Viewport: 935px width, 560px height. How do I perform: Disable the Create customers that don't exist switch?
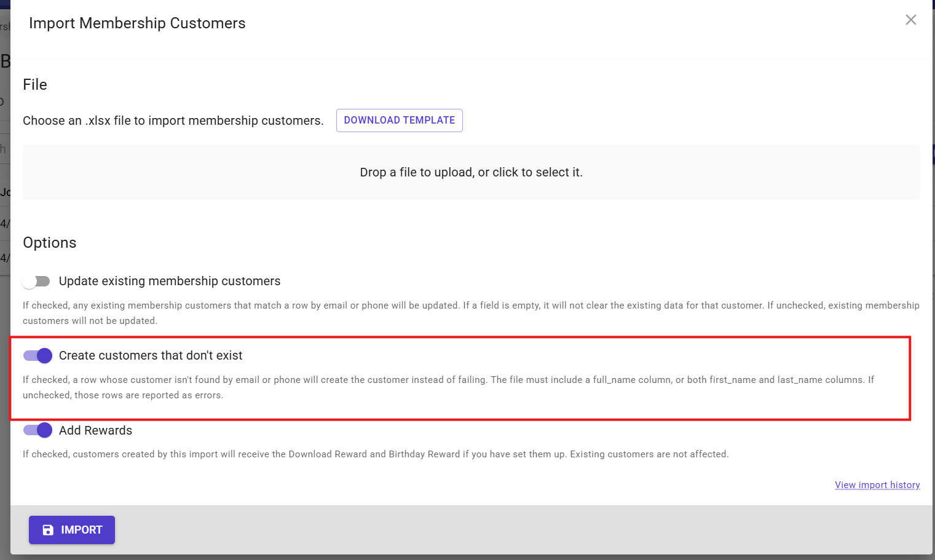pyautogui.click(x=37, y=355)
